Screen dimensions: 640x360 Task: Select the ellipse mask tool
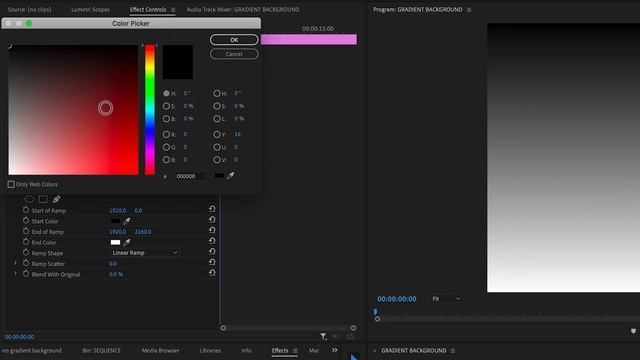[x=29, y=199]
